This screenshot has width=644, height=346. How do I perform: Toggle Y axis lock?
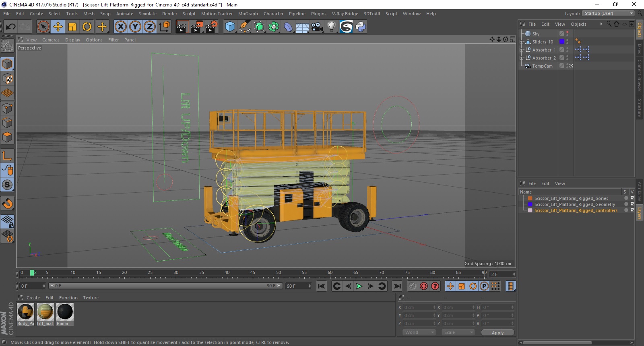click(x=135, y=27)
